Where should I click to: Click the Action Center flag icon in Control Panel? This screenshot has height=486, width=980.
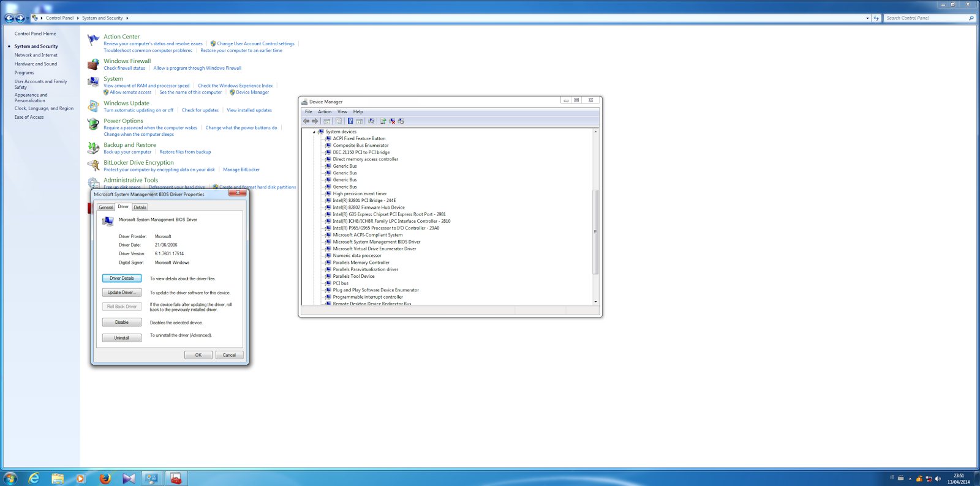click(x=93, y=40)
